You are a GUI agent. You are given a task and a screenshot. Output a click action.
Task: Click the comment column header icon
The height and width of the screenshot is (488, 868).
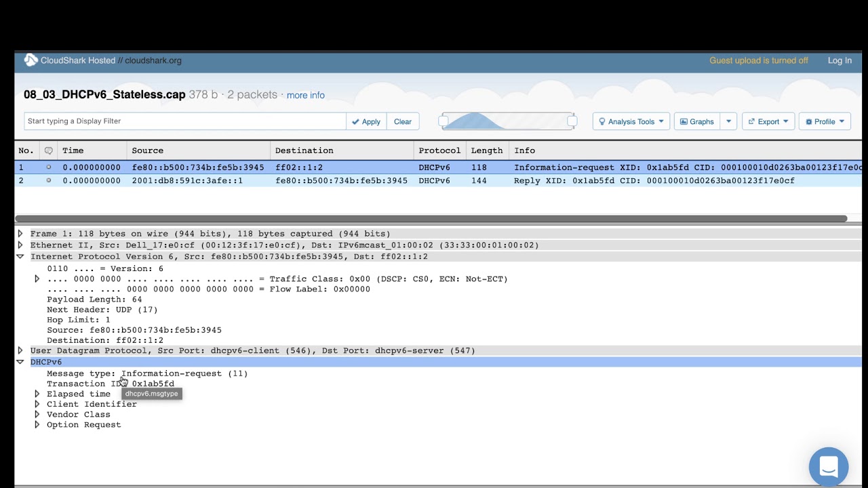(48, 150)
